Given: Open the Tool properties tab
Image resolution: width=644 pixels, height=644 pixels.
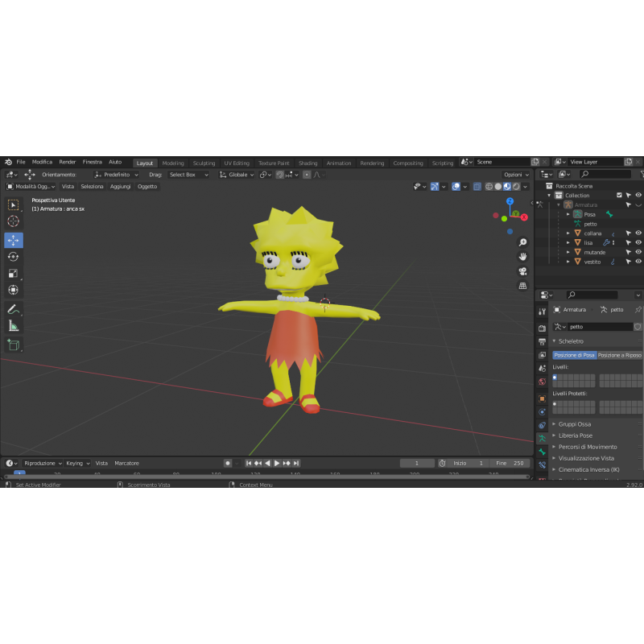Looking at the screenshot, I should click(x=542, y=312).
